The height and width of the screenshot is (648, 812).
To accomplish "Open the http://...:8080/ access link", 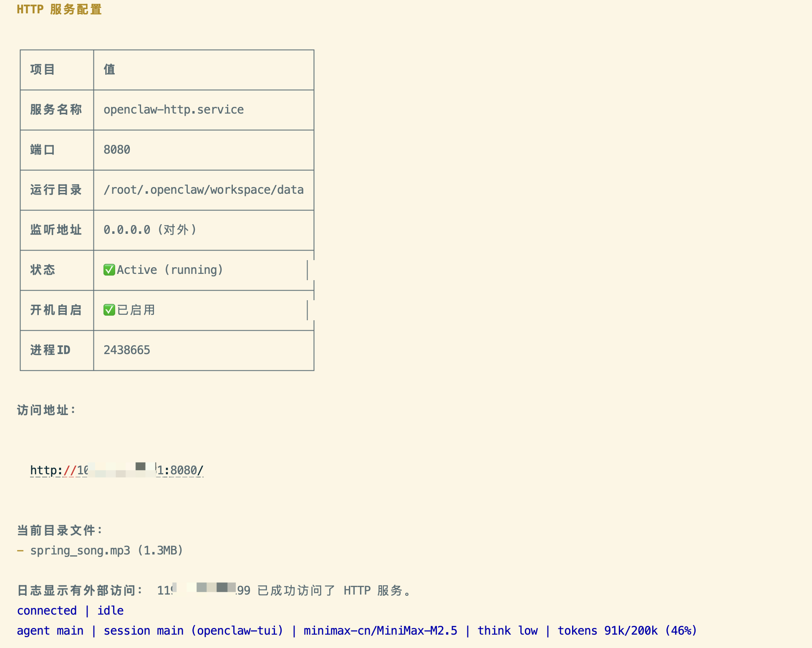I will 116,470.
